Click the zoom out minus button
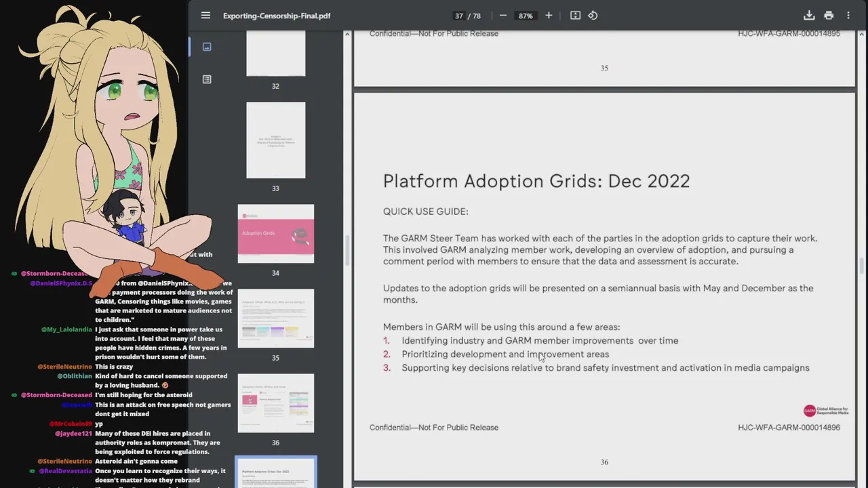 click(502, 16)
